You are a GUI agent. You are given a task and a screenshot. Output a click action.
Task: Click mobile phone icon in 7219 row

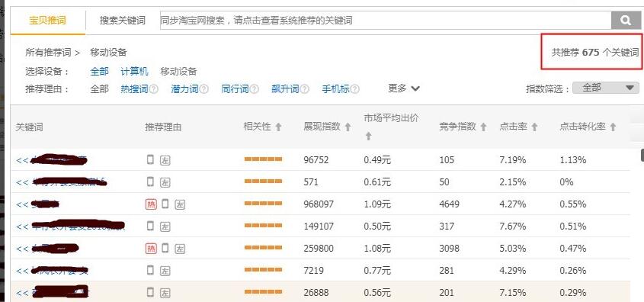[150, 271]
